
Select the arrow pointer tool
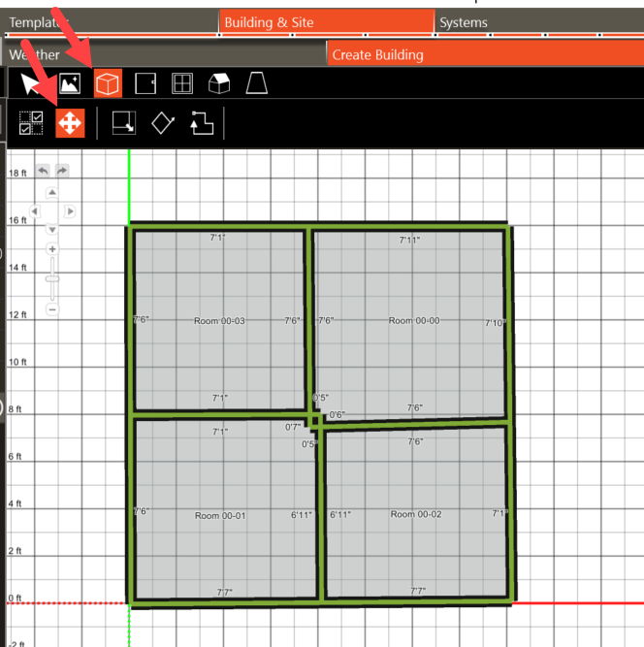[30, 83]
